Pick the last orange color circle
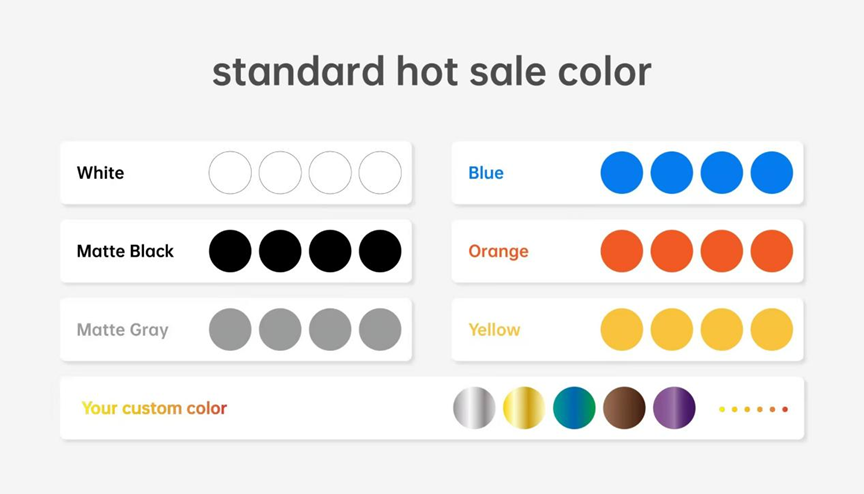Screen dimensions: 864x494 (x=771, y=251)
